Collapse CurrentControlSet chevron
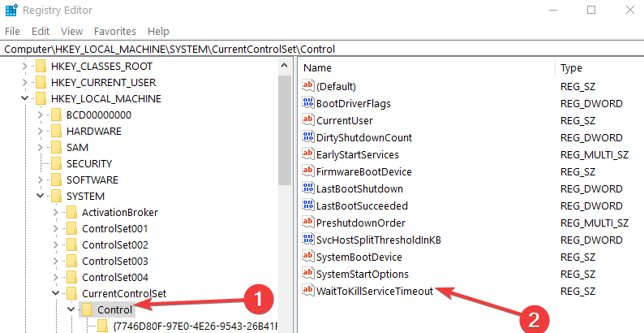The width and height of the screenshot is (644, 333). click(55, 293)
